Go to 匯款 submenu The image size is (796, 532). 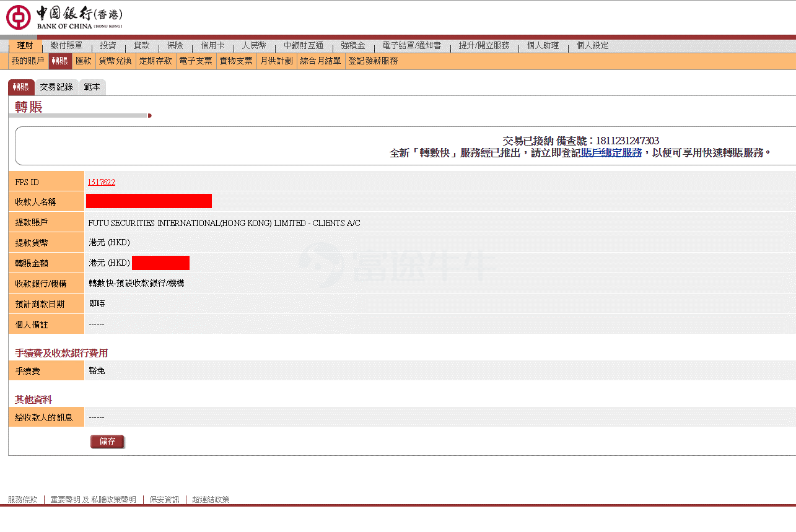[84, 61]
